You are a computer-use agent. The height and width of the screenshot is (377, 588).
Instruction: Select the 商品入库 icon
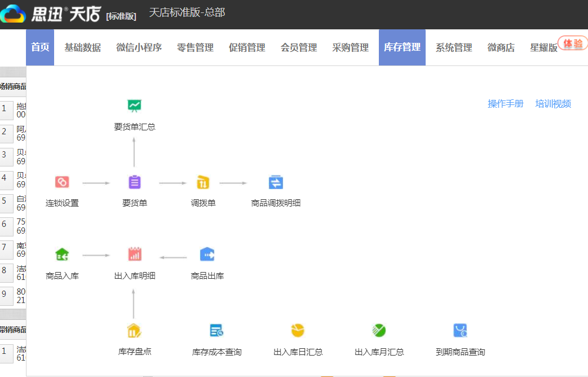61,253
